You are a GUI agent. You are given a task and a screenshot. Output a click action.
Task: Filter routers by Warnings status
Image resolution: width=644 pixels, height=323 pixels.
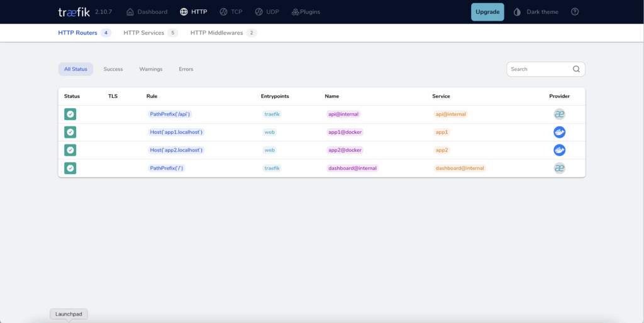point(151,69)
